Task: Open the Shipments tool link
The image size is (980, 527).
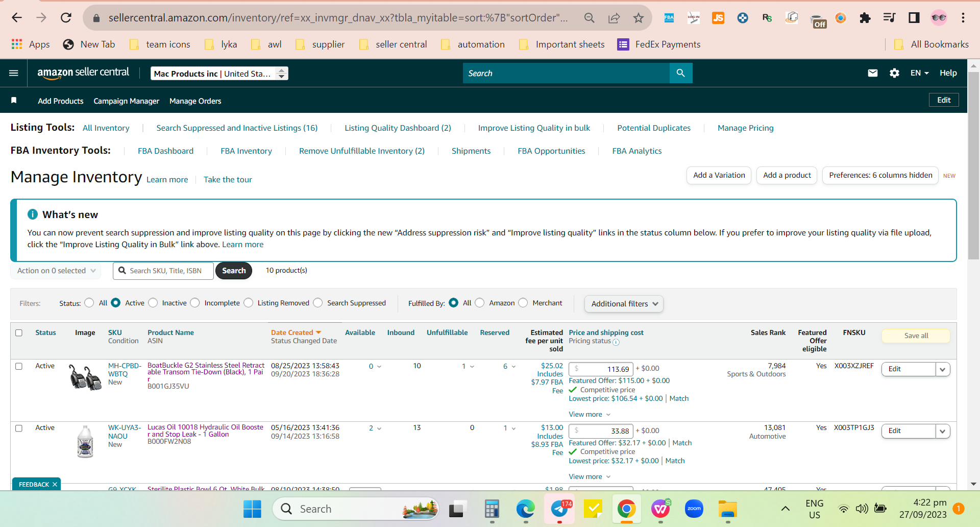Action: (471, 151)
